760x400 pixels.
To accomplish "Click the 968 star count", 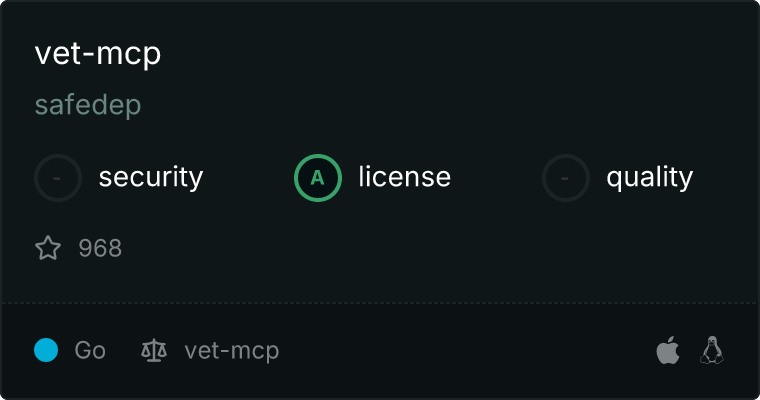I will 100,248.
